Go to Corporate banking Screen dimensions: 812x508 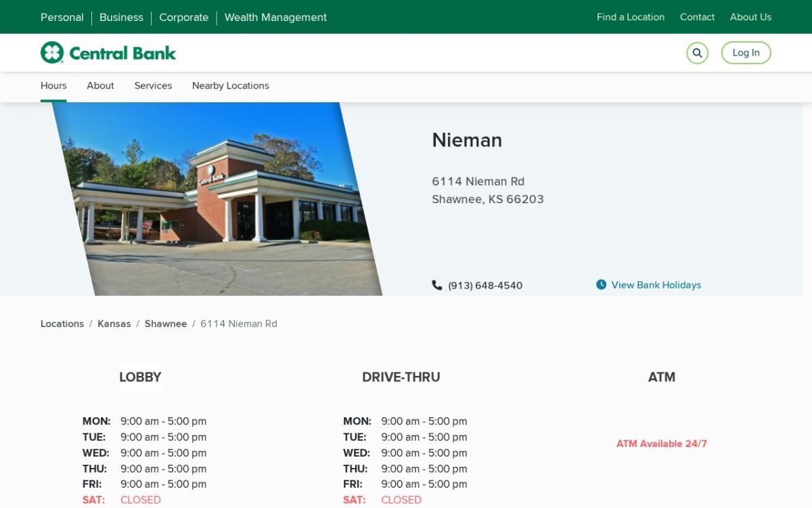183,18
